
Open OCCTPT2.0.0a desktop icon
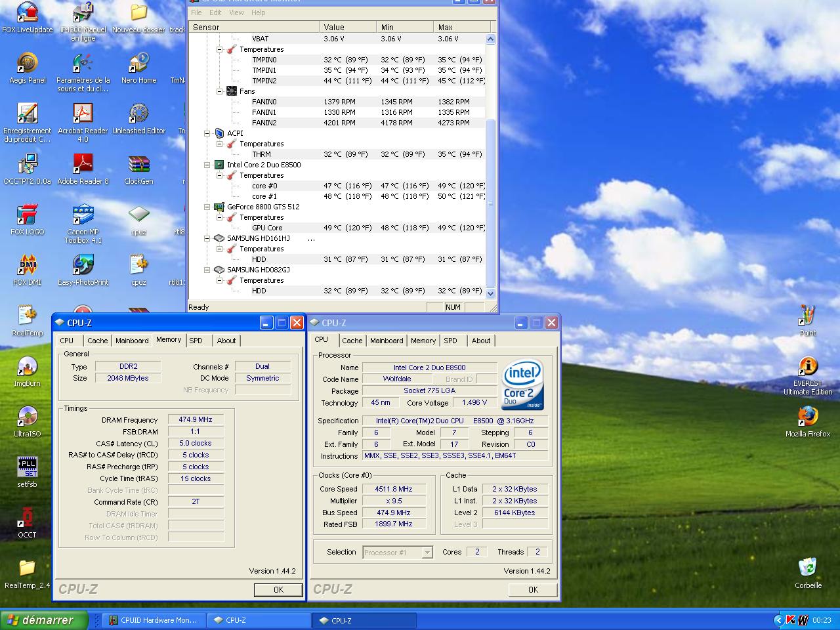tap(27, 169)
